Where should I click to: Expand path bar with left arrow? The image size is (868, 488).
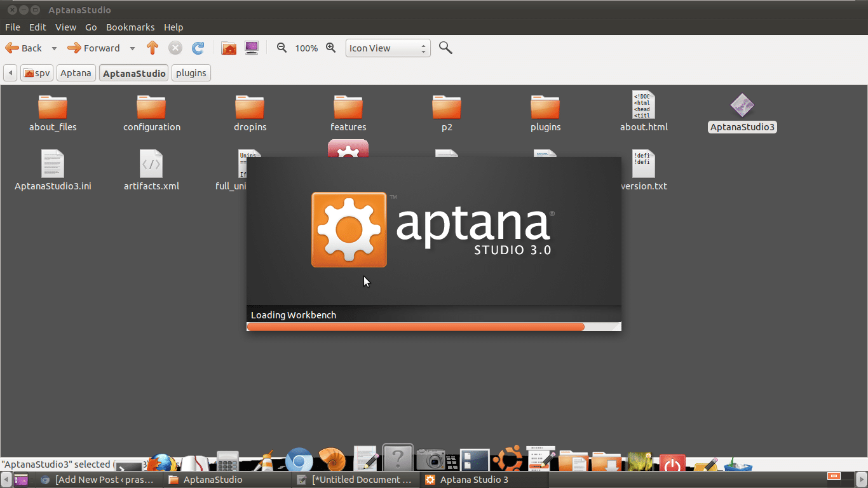coord(10,73)
